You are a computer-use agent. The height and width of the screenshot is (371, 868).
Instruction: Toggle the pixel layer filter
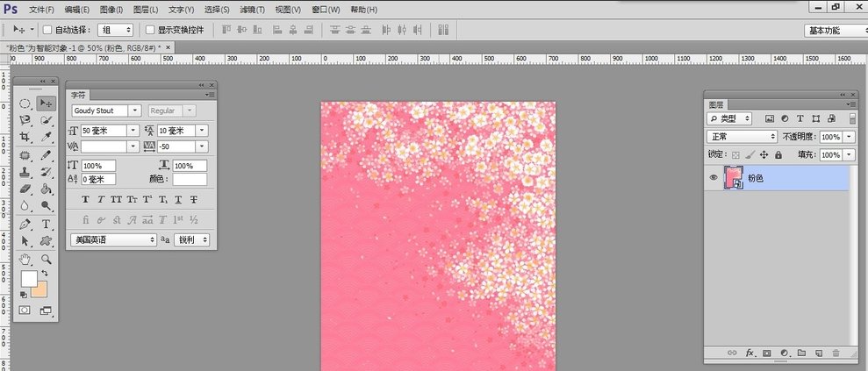point(769,118)
